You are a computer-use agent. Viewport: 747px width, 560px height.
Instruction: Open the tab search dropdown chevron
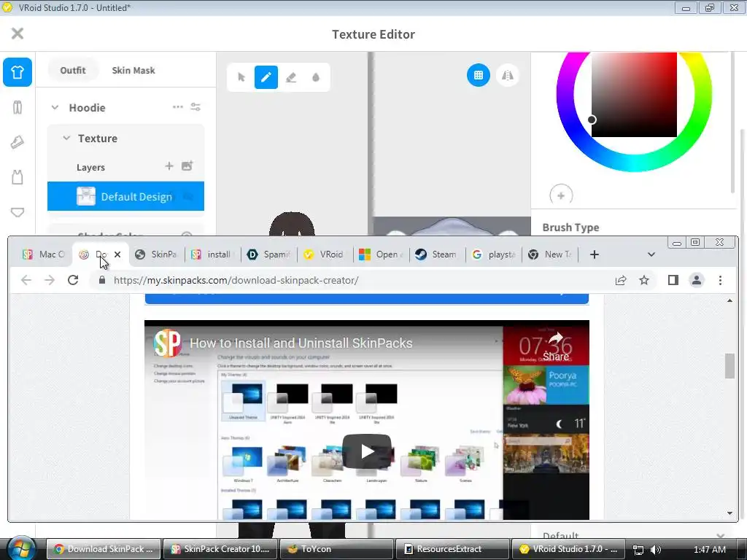click(x=651, y=254)
